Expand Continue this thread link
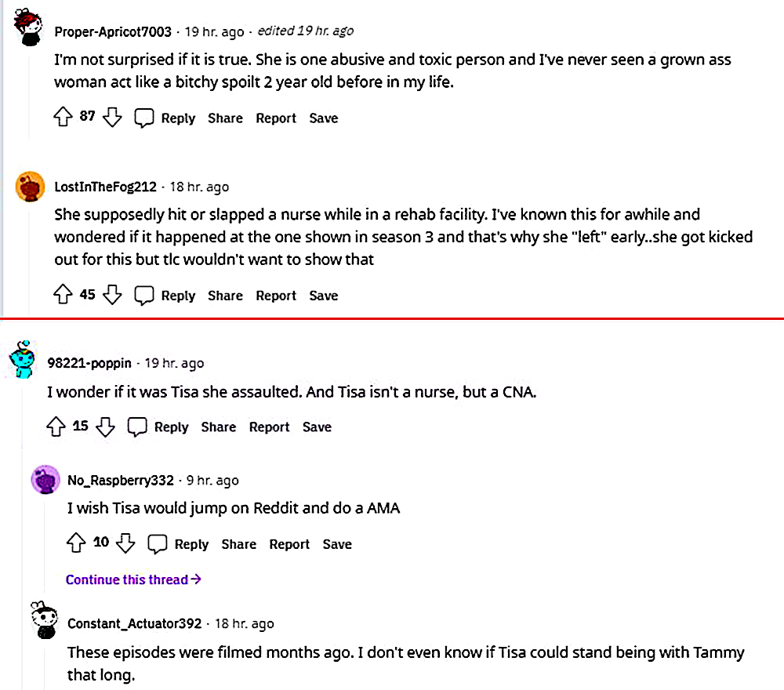The height and width of the screenshot is (690, 784). (133, 579)
